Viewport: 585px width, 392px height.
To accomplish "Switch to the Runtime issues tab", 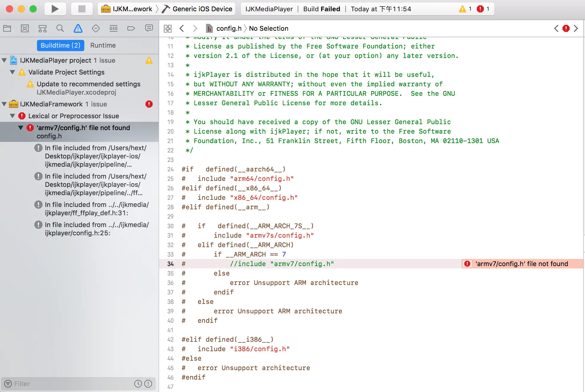I will click(103, 45).
